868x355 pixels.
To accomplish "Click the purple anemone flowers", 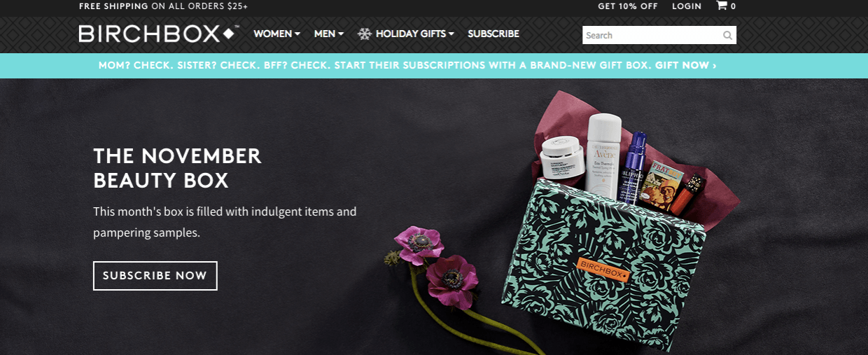I will (x=434, y=262).
